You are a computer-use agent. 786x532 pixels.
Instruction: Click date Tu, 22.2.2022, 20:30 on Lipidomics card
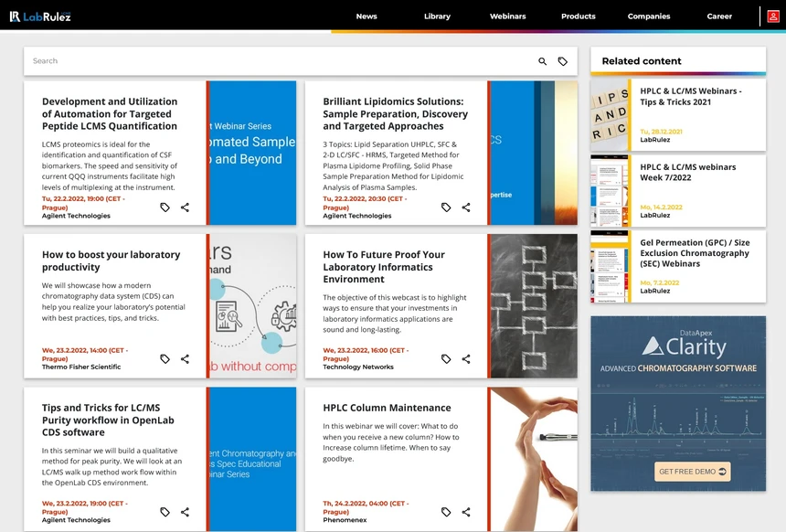pyautogui.click(x=365, y=203)
